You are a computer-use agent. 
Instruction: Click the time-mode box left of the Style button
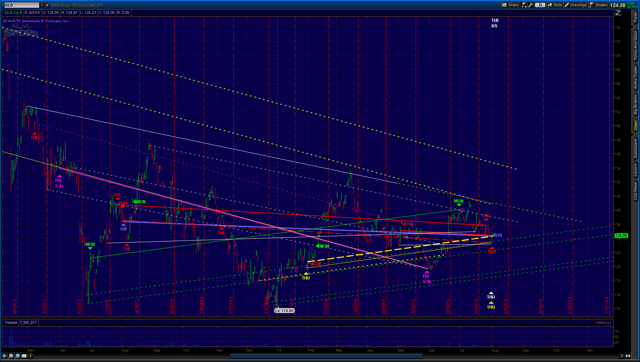(540, 5)
